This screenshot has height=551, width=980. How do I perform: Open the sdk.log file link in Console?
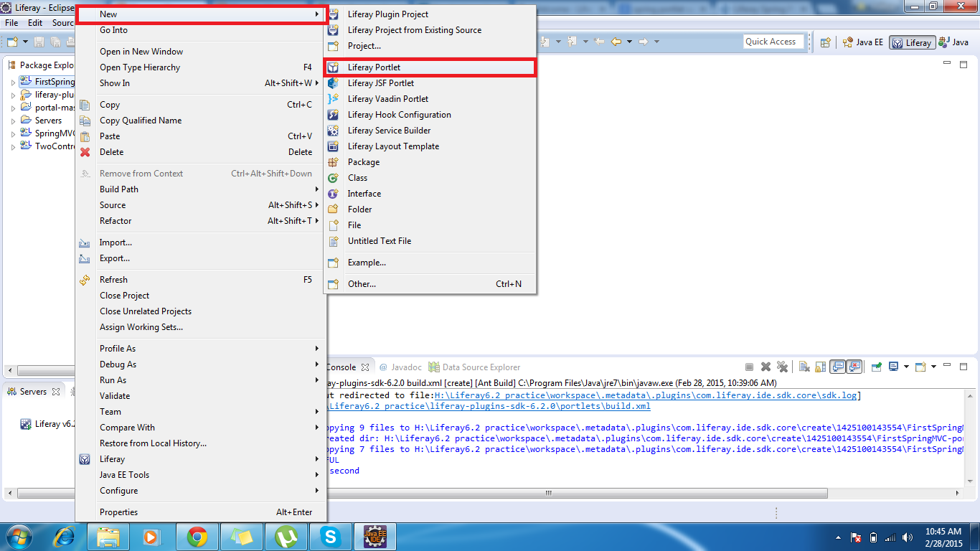(647, 395)
